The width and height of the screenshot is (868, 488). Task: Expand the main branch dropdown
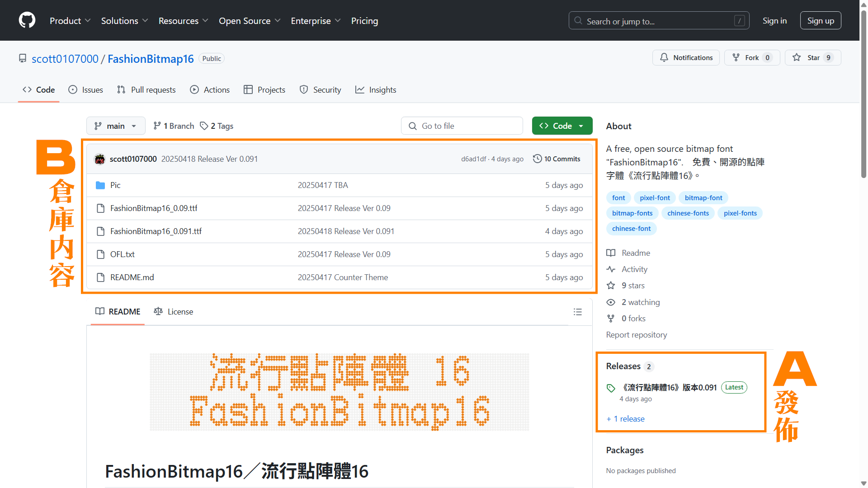tap(116, 126)
